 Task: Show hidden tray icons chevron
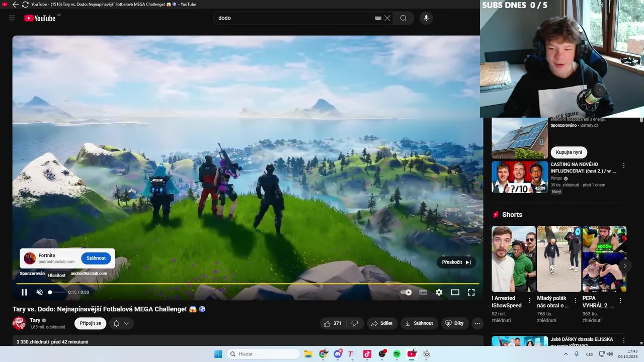tap(566, 354)
